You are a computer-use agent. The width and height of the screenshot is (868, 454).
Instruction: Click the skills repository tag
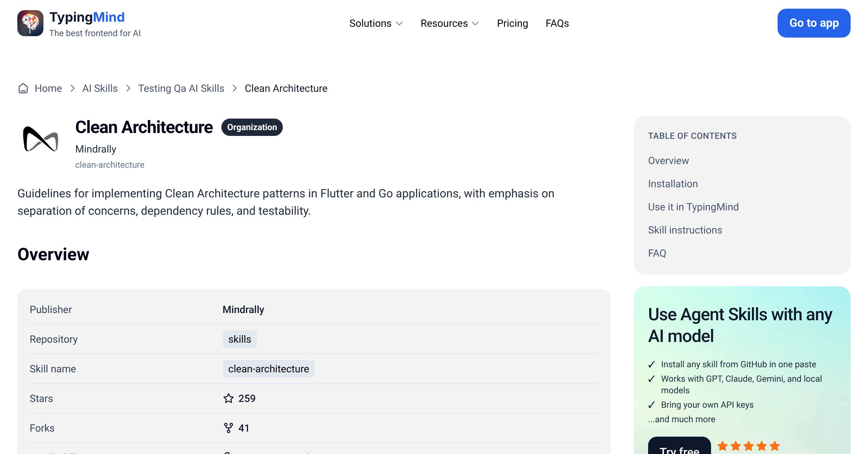pos(240,339)
